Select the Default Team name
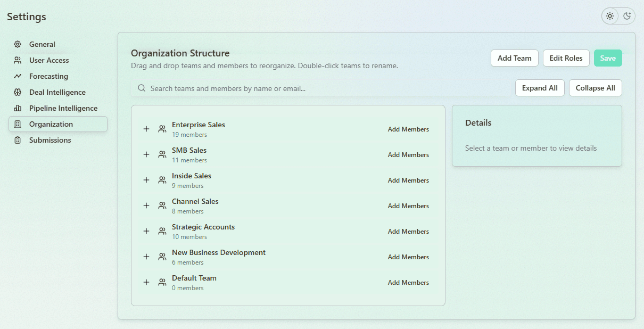 194,278
